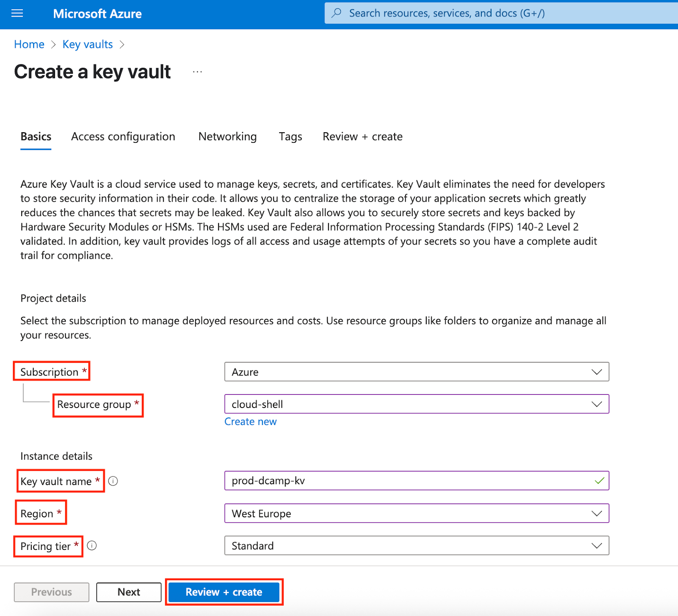Image resolution: width=678 pixels, height=616 pixels.
Task: Click the search magnifier icon
Action: coord(336,13)
